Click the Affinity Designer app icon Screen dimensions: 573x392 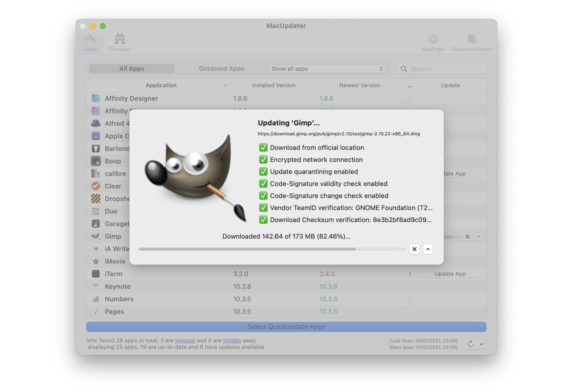[x=96, y=98]
